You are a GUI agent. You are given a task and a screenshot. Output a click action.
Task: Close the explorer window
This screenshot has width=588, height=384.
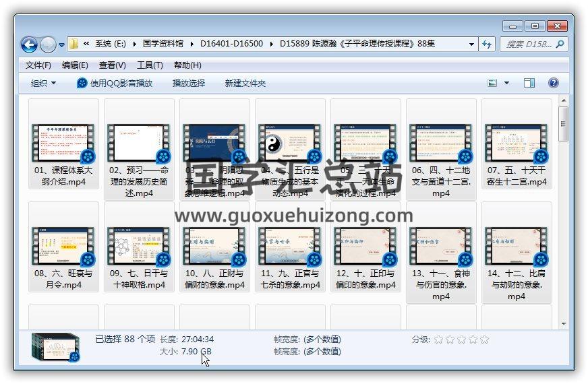557,26
